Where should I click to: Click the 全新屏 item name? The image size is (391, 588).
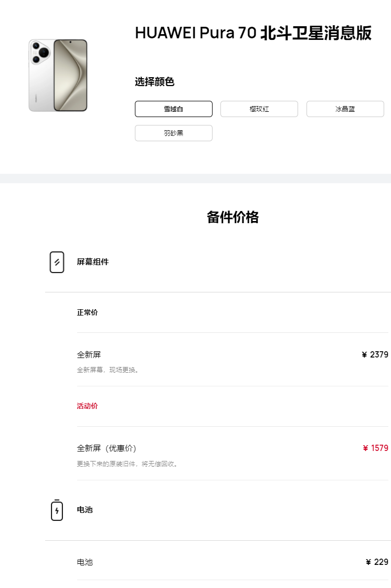pos(89,354)
